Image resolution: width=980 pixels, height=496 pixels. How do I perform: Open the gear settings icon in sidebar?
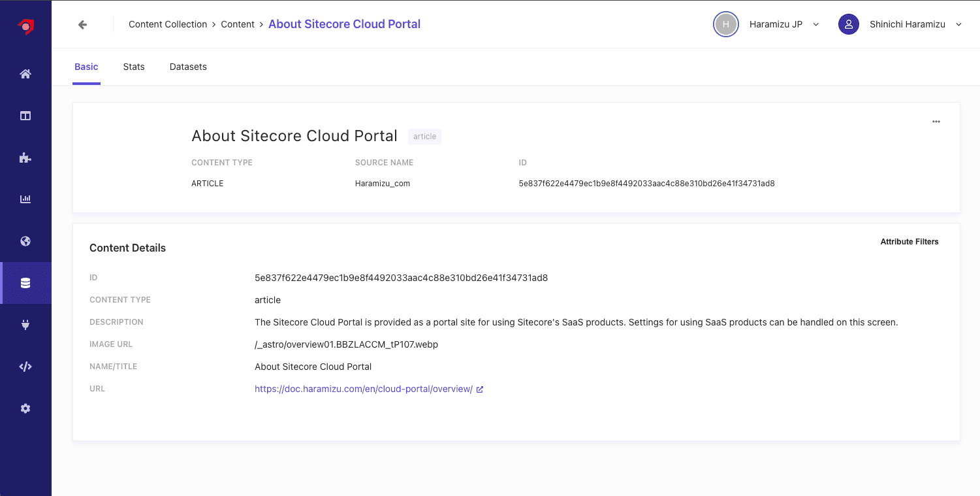pos(25,408)
